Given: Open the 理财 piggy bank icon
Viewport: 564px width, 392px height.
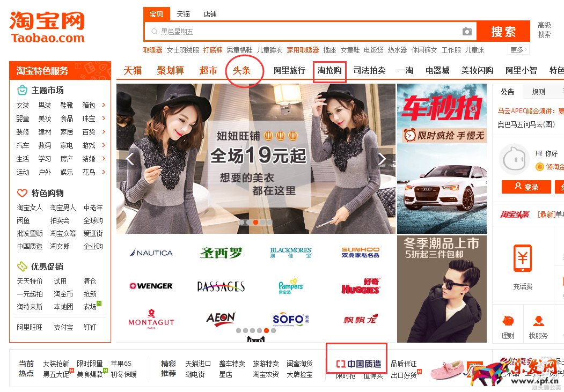Looking at the screenshot, I should coord(508,321).
